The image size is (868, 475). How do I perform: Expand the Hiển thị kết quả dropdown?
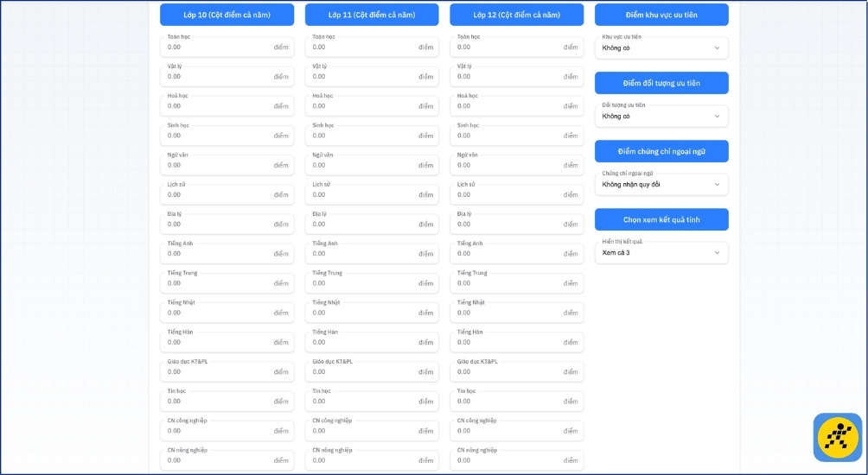pos(661,253)
